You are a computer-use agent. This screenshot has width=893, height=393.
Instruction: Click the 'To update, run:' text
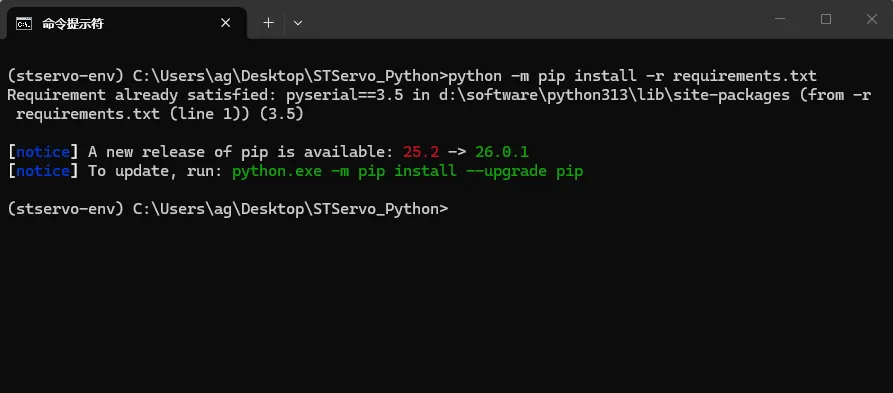pyautogui.click(x=155, y=171)
